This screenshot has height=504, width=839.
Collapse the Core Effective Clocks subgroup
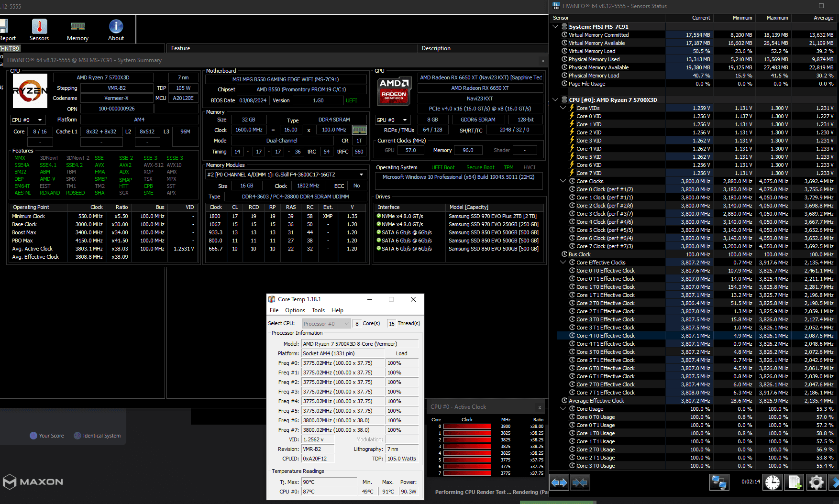563,263
